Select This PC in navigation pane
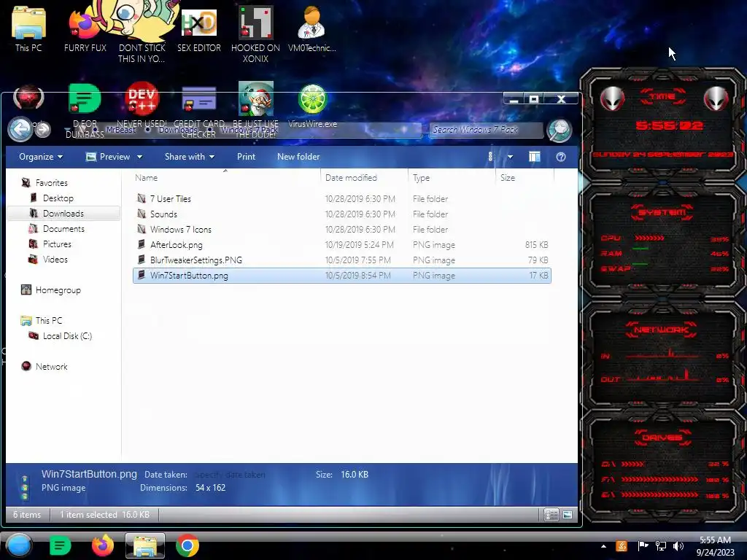The width and height of the screenshot is (747, 560). tap(49, 321)
